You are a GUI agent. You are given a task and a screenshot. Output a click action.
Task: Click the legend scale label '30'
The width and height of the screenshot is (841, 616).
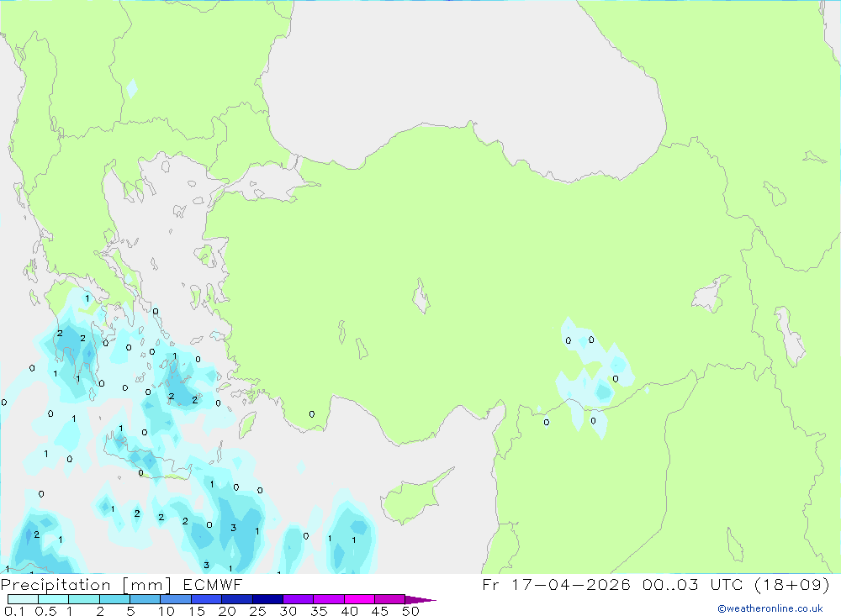tap(288, 611)
